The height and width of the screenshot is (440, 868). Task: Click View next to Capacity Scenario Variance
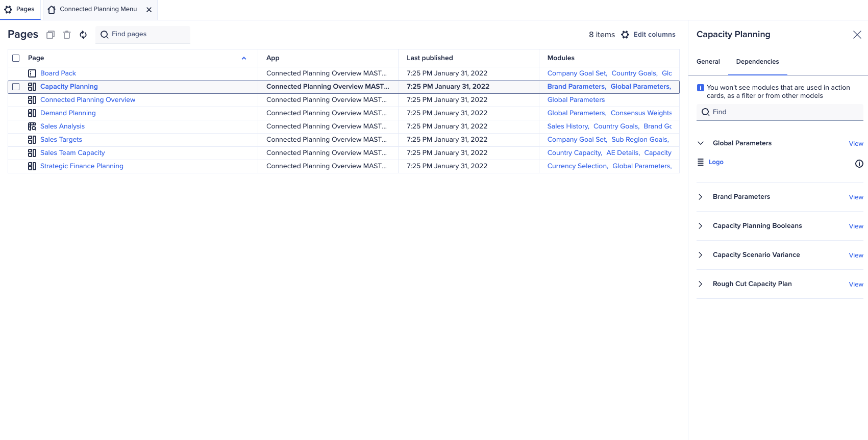[x=856, y=255]
